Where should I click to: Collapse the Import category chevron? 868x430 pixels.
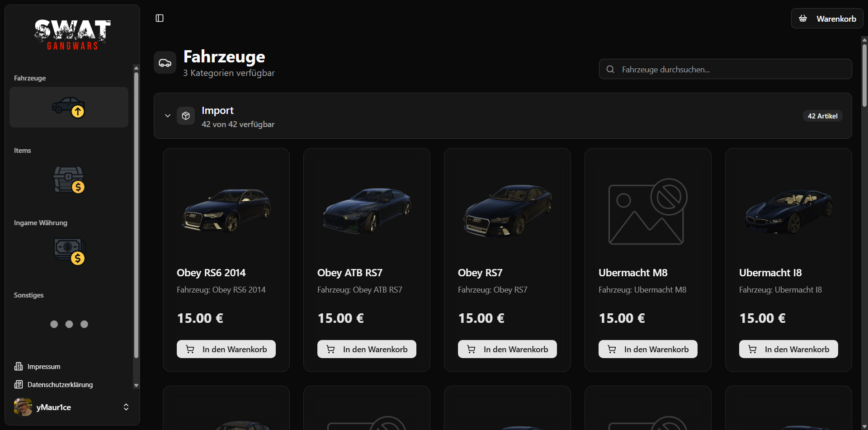coord(168,116)
